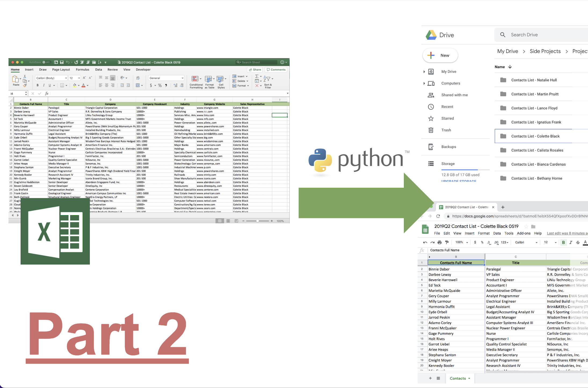Open Excel font name dropdown Calibri (Body)
588x388 pixels.
51,78
